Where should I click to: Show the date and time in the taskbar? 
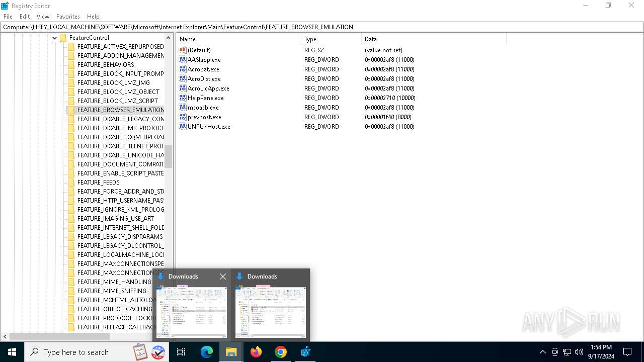601,352
